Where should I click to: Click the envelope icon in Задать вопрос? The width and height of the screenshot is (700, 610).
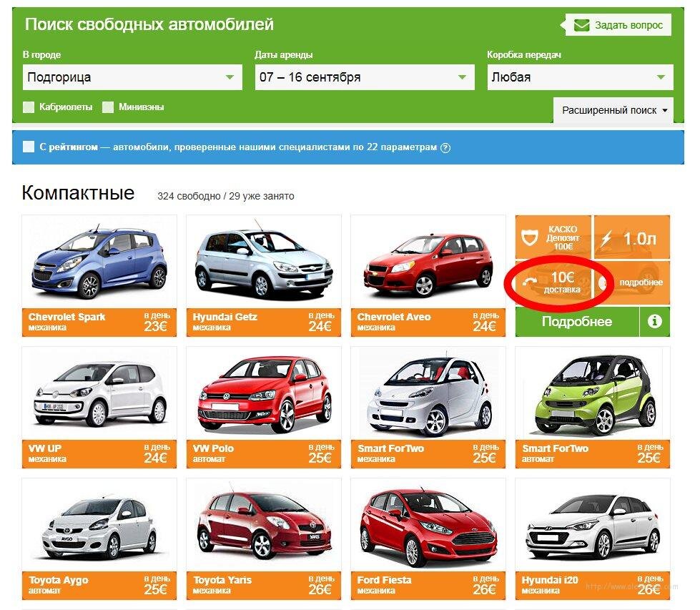point(581,25)
